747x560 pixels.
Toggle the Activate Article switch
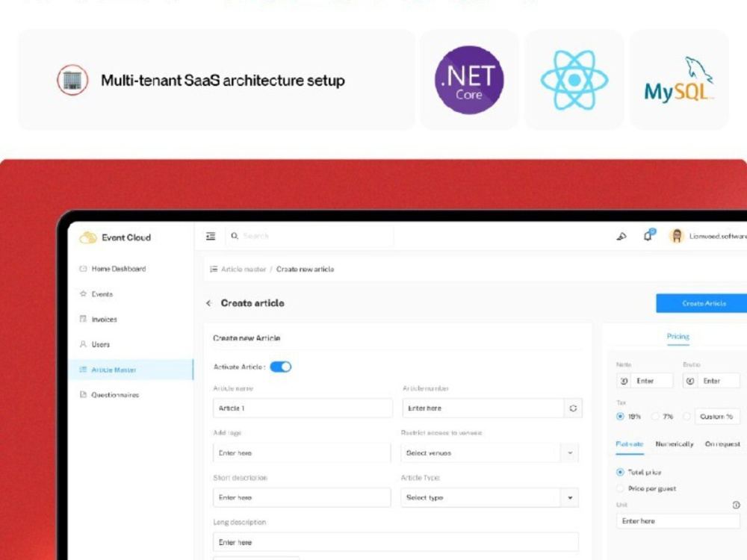(281, 367)
